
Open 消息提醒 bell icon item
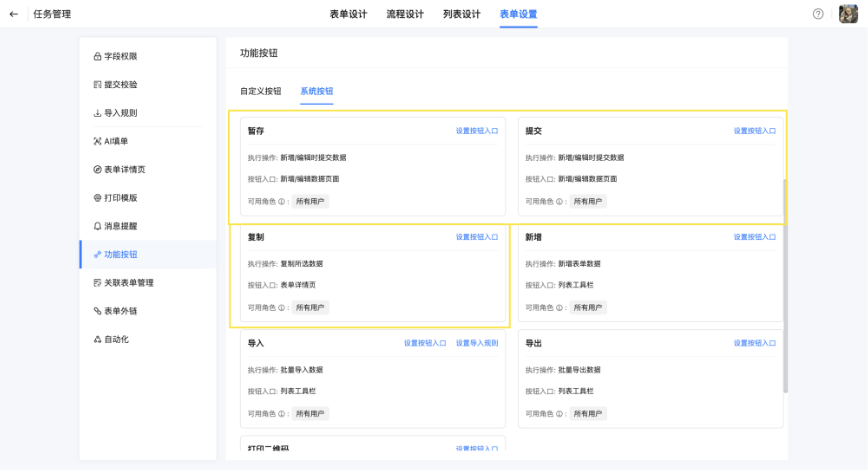pyautogui.click(x=116, y=226)
